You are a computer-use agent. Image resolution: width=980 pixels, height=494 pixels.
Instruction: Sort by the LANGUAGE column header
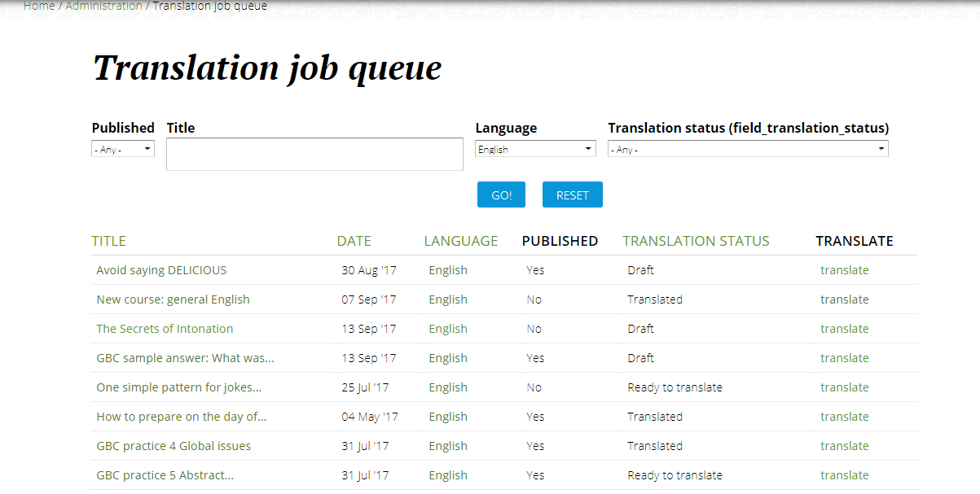point(460,241)
